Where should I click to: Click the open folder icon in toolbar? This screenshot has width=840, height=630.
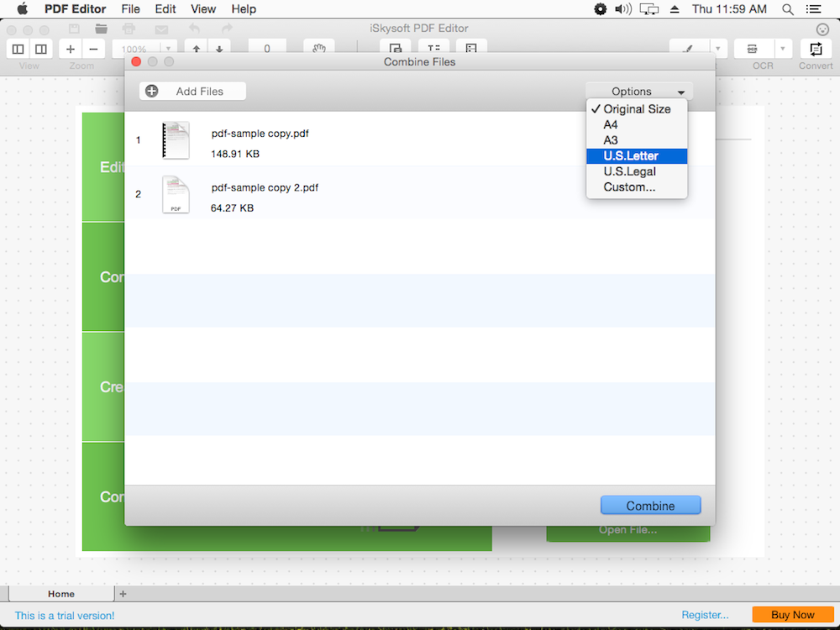[x=102, y=29]
